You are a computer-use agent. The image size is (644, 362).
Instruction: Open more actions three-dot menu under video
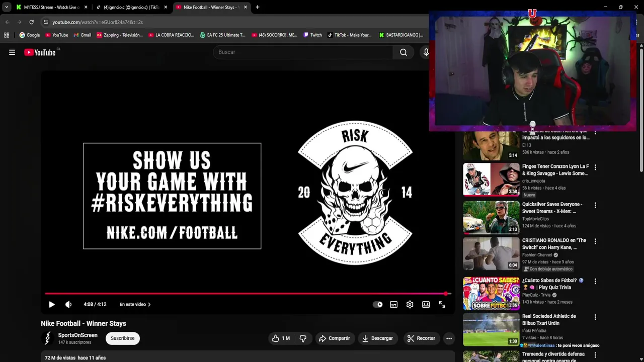click(x=449, y=338)
